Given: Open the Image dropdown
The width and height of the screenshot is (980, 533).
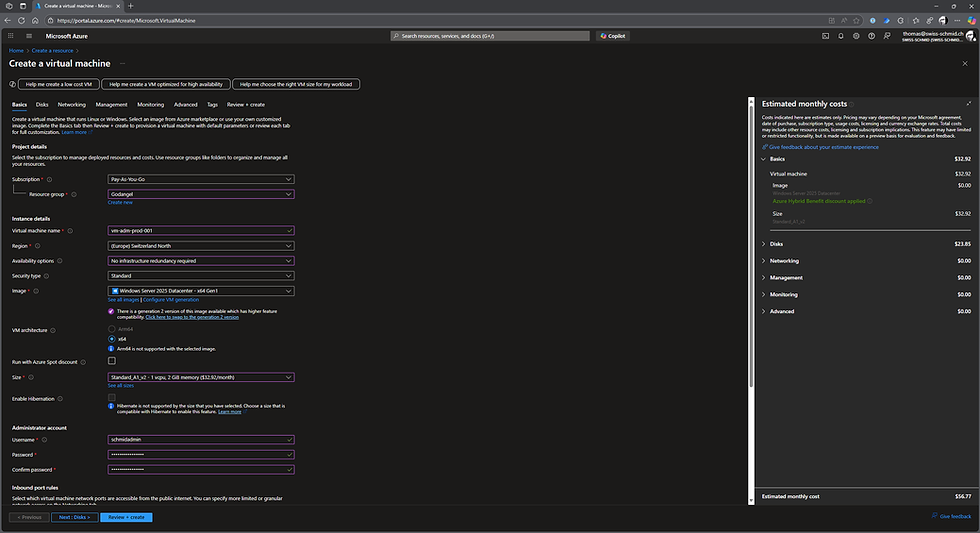Looking at the screenshot, I should pyautogui.click(x=201, y=291).
